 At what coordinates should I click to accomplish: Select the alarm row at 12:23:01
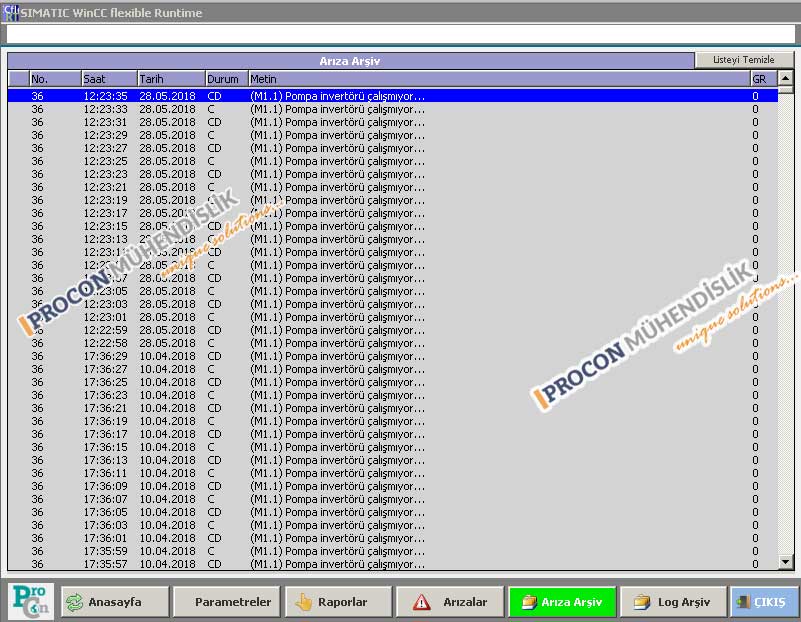(x=392, y=317)
